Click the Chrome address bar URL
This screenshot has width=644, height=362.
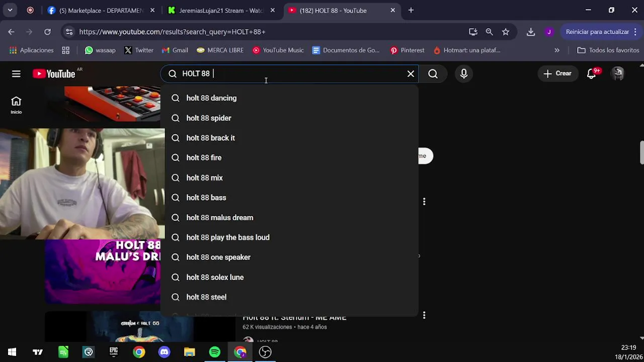[172, 32]
